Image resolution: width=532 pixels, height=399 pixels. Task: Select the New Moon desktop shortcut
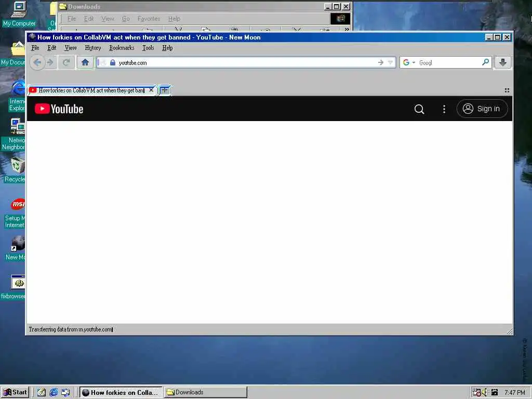click(x=16, y=248)
